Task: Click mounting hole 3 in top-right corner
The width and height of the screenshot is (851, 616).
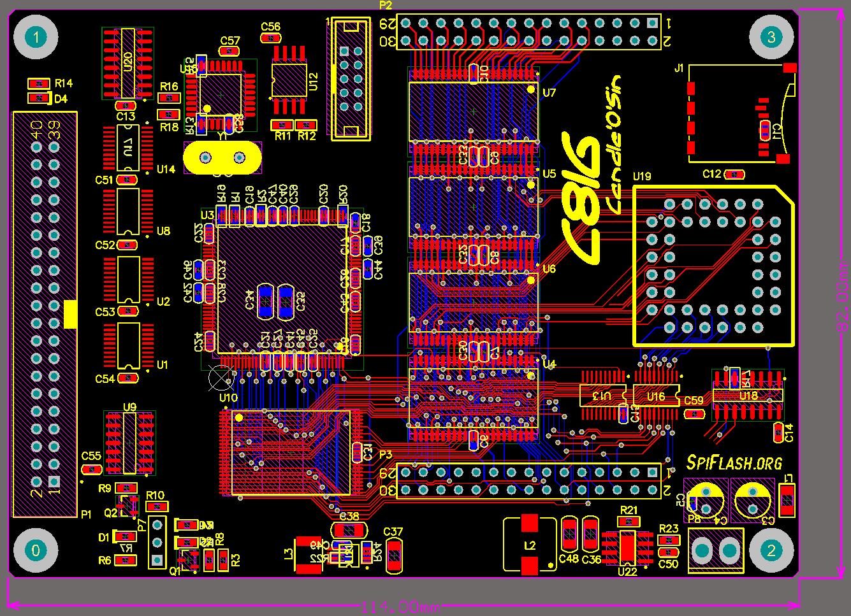Action: 771,37
